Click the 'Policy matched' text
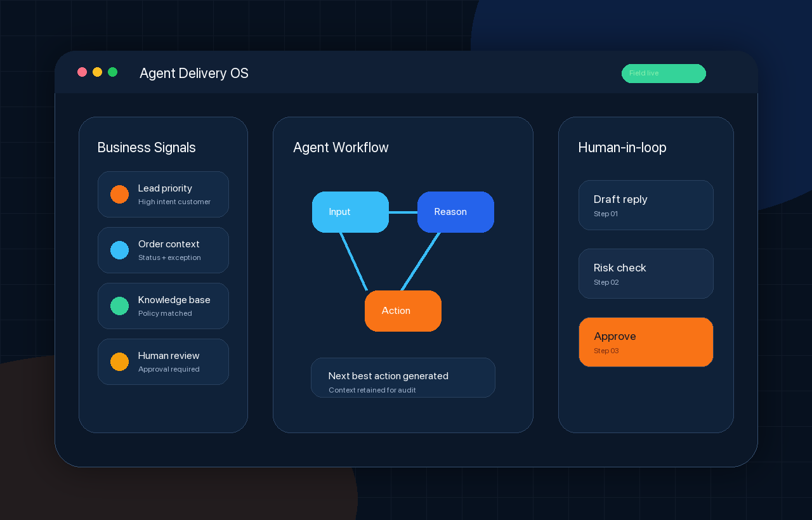The height and width of the screenshot is (520, 812). (165, 313)
